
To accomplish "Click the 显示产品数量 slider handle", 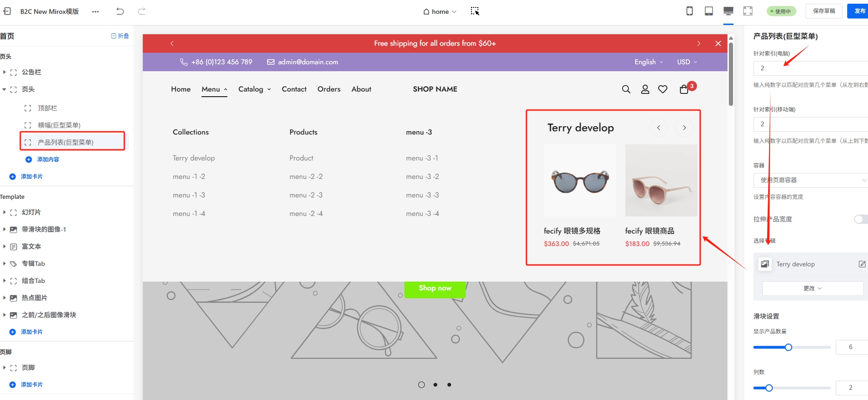I will tap(789, 347).
